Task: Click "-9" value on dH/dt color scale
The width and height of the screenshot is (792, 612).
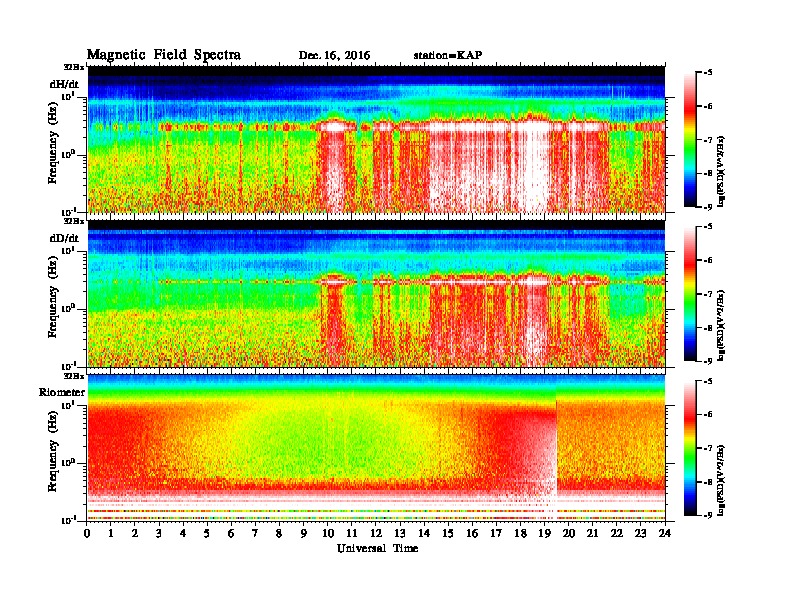Action: [708, 207]
